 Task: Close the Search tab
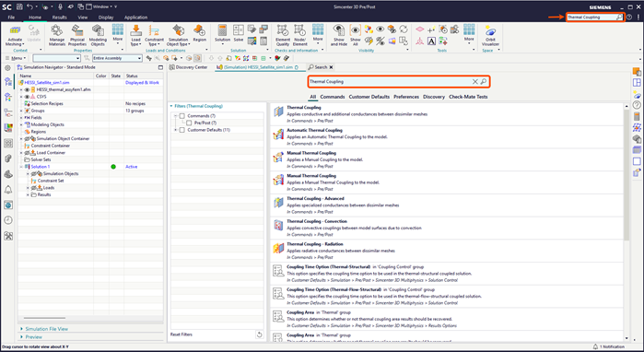pyautogui.click(x=331, y=67)
